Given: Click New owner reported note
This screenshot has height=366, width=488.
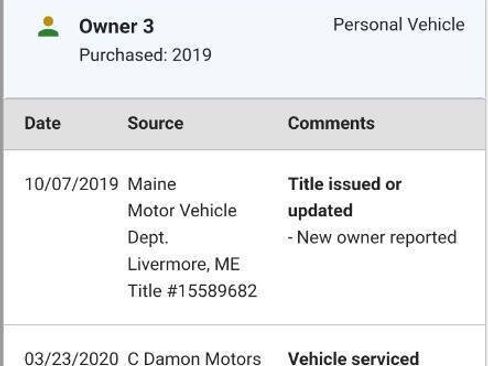Looking at the screenshot, I should point(372,238).
